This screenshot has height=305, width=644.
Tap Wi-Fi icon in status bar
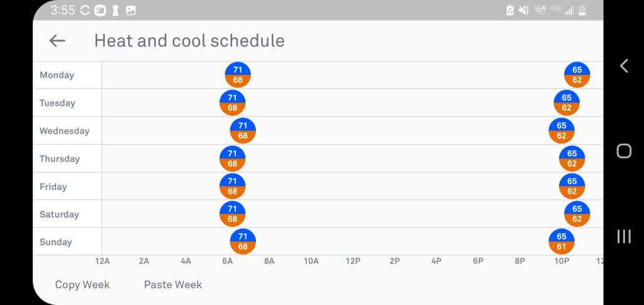click(x=539, y=11)
